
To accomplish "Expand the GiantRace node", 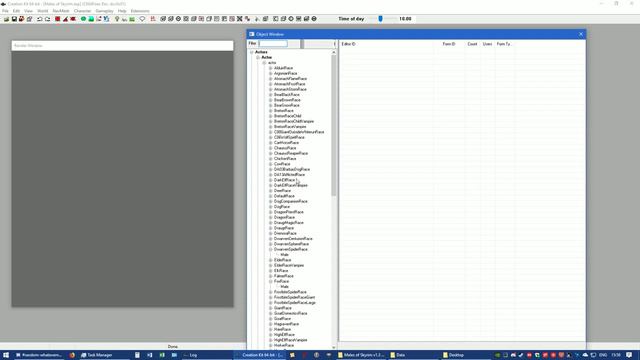I will [270, 308].
